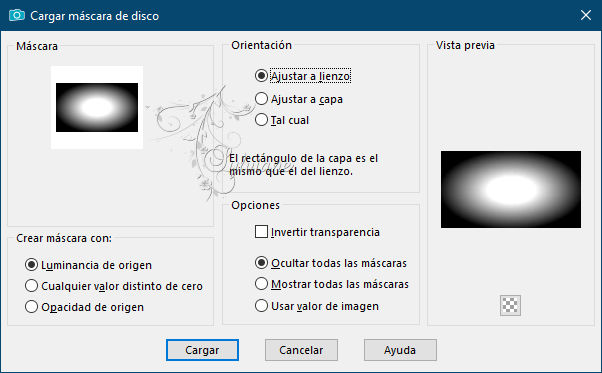The image size is (602, 373).
Task: Toggle the transparency checkerboard preview icon
Action: [x=510, y=305]
